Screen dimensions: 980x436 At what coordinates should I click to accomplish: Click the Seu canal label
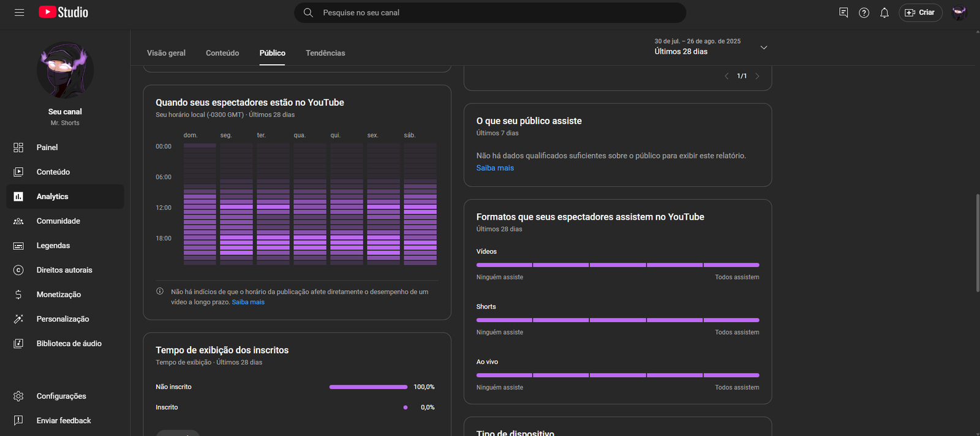[65, 111]
